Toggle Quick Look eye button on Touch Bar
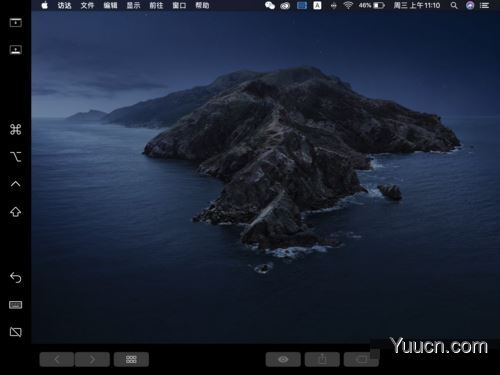 [283, 359]
